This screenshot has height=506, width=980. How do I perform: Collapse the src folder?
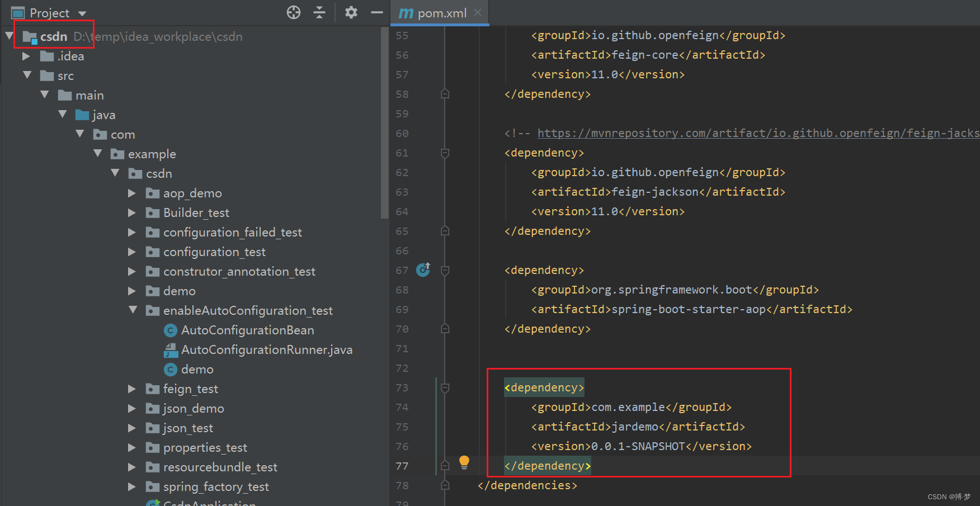tap(27, 75)
